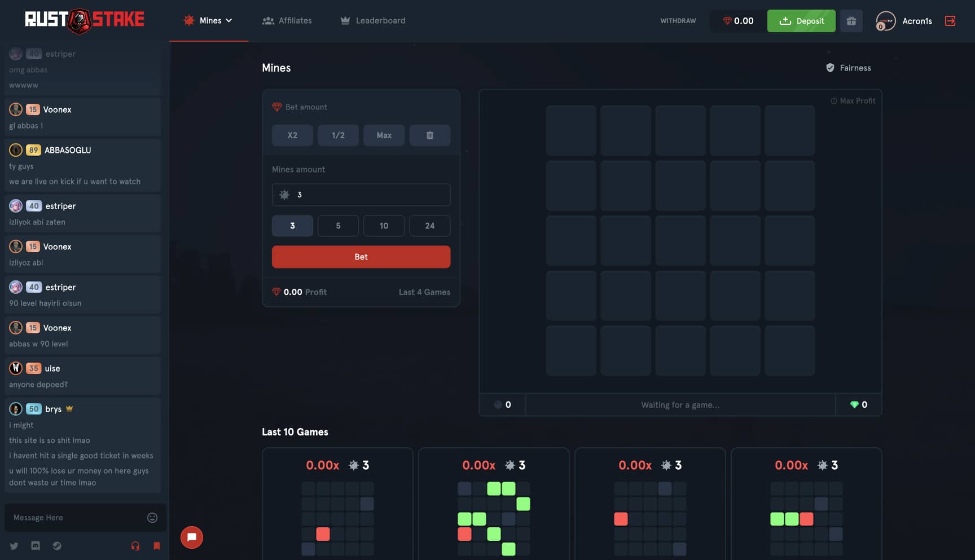Click the Bet amount gem icon

tap(276, 107)
